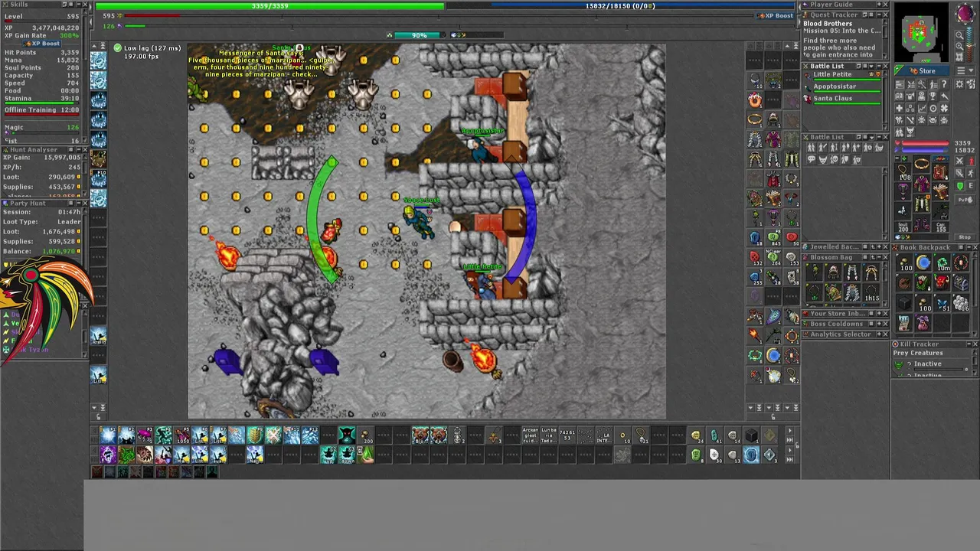Click the shield spell on the action bar
Screen dimensions: 980x551
255,435
